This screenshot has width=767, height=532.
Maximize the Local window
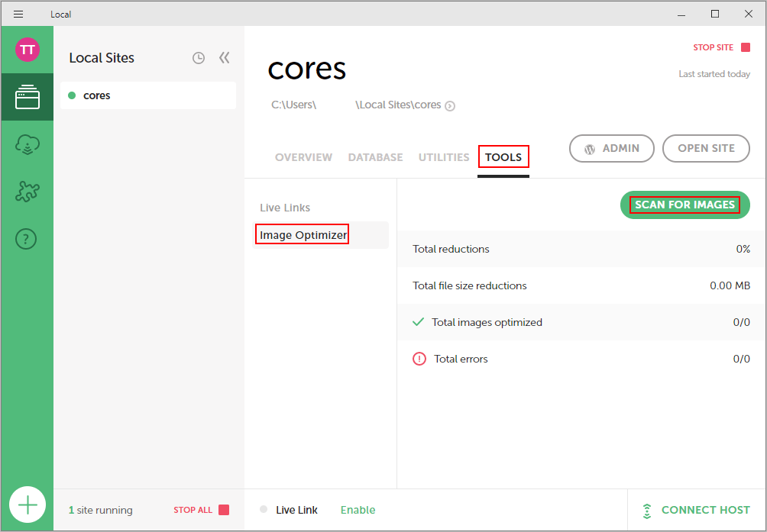point(714,15)
